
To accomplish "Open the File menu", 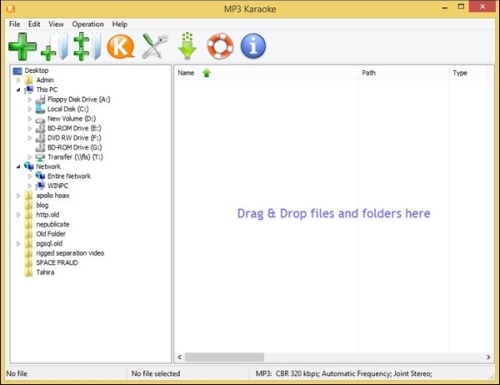I will (14, 24).
